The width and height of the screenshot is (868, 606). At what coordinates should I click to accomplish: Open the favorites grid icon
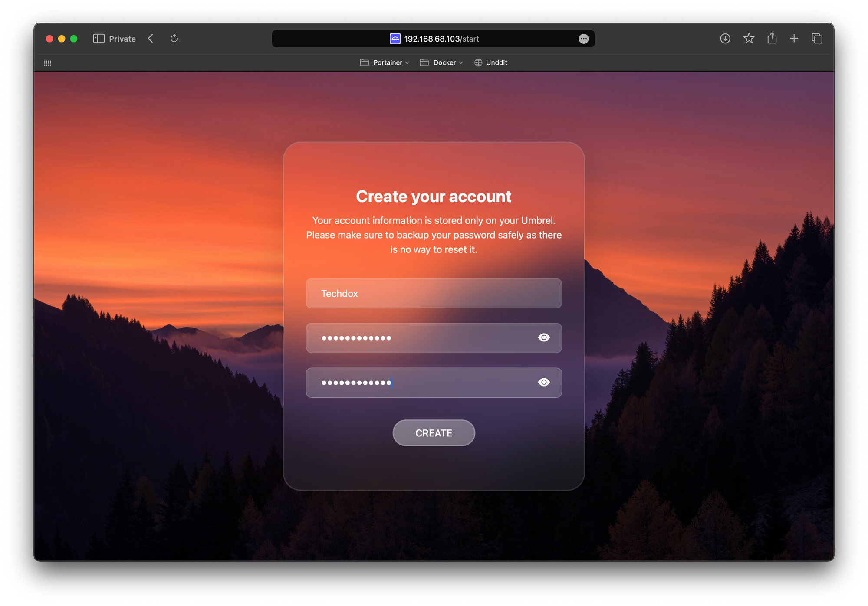pyautogui.click(x=48, y=63)
